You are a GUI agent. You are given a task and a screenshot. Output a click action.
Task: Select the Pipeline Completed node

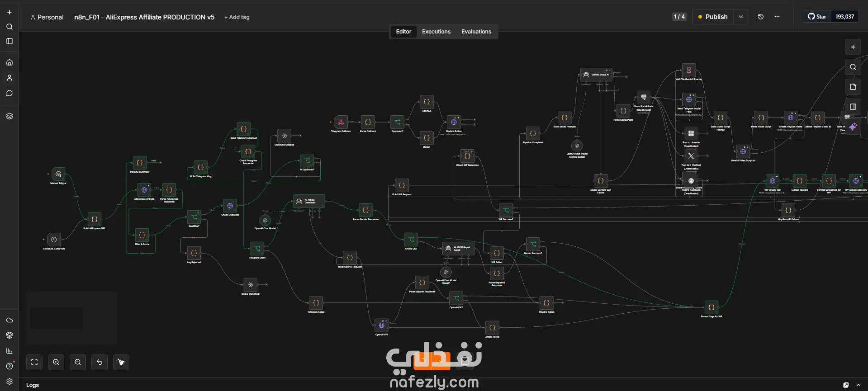coord(533,133)
